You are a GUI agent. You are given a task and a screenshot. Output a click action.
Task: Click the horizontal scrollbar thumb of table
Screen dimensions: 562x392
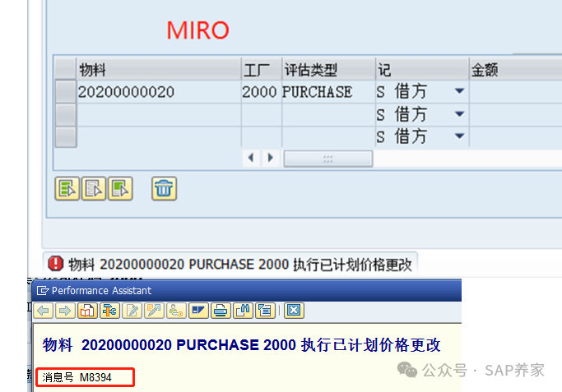328,159
